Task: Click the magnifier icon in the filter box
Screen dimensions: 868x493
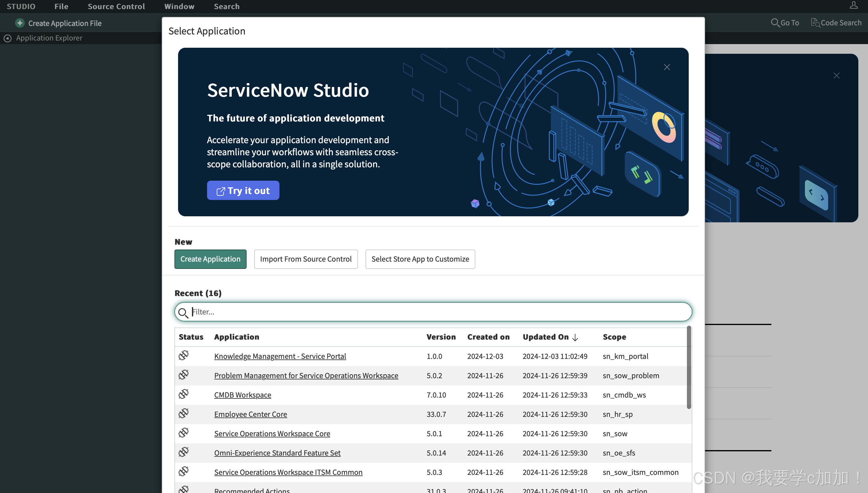Action: (183, 313)
